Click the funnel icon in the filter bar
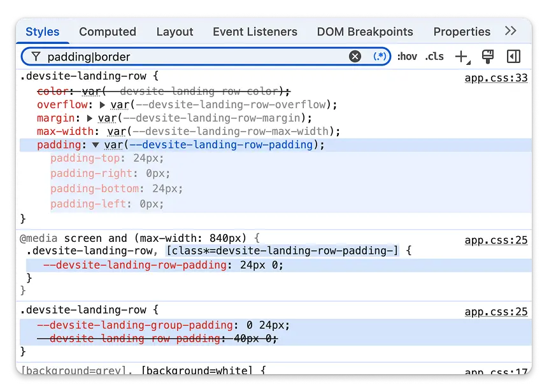This screenshot has width=549, height=392. [35, 56]
